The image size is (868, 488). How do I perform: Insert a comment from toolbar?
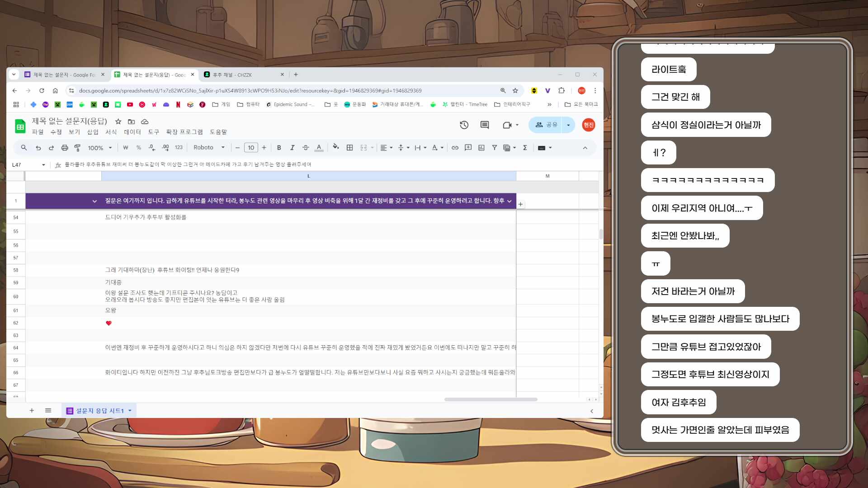(468, 148)
